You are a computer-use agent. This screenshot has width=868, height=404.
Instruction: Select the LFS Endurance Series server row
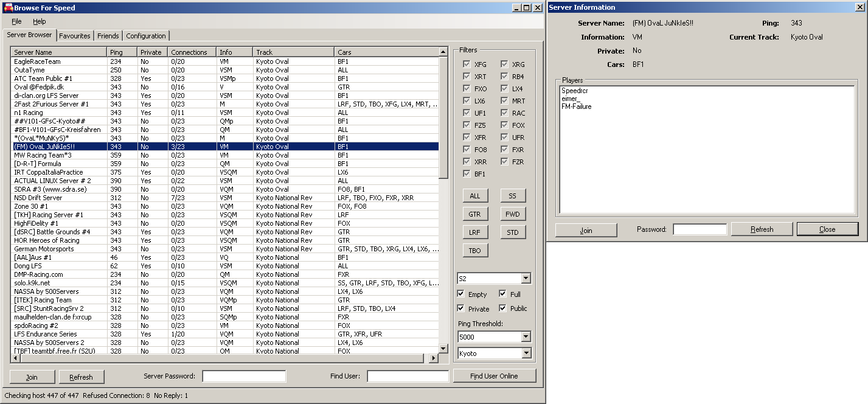[x=225, y=334]
